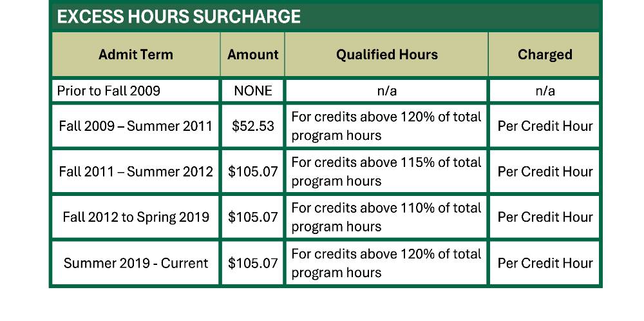Select the Amount column header
Viewport: 644px width, 321px height.
252,55
